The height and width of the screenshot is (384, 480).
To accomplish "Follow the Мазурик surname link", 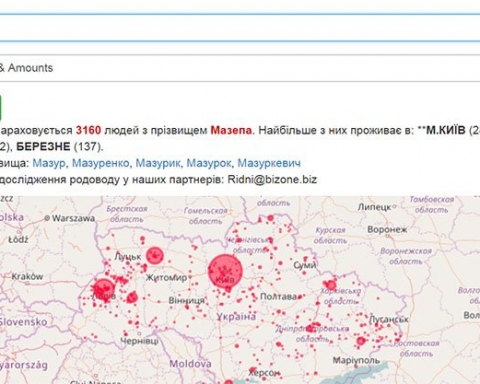I will [x=158, y=163].
